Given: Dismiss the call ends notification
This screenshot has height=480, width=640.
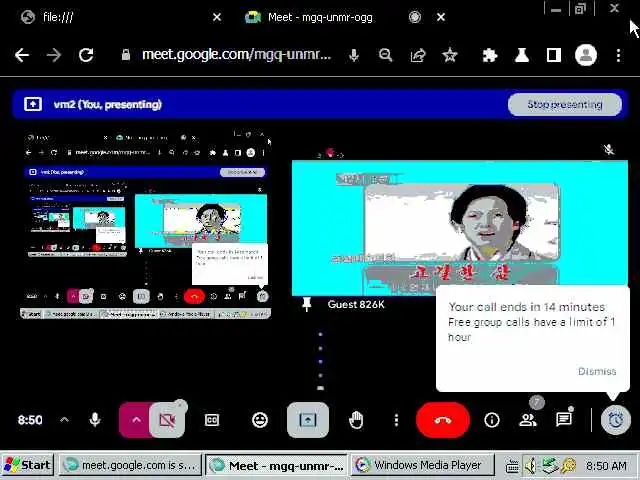Looking at the screenshot, I should pyautogui.click(x=597, y=371).
